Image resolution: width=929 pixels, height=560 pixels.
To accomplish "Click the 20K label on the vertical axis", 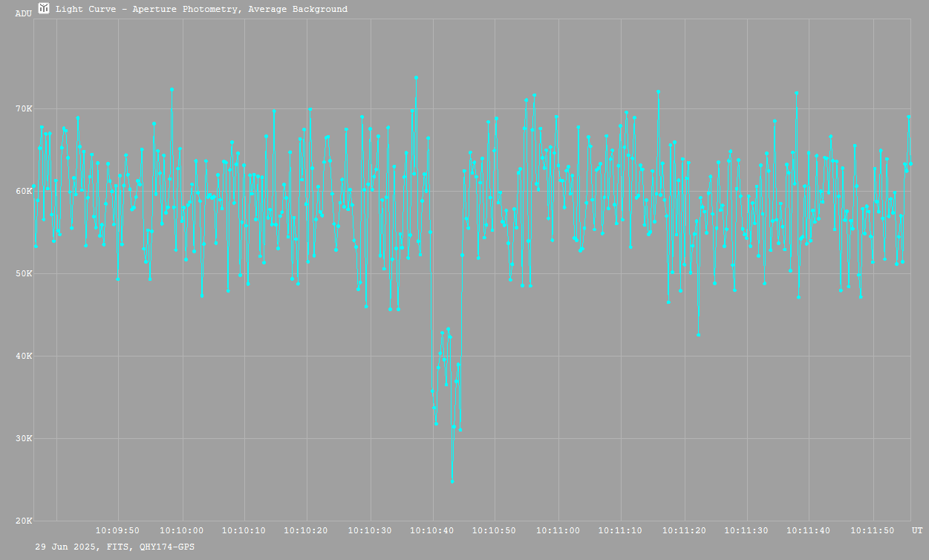I will [x=24, y=521].
